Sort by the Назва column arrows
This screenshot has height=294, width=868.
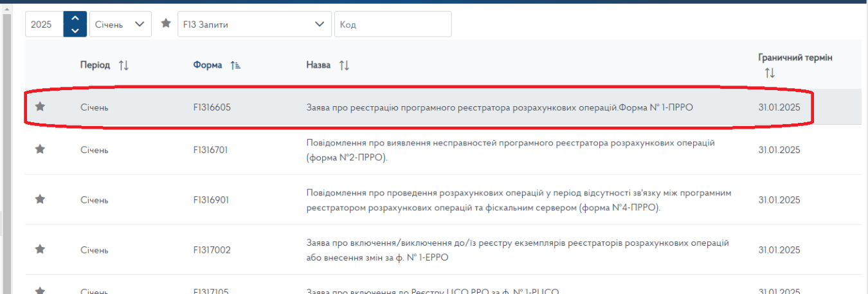point(344,65)
